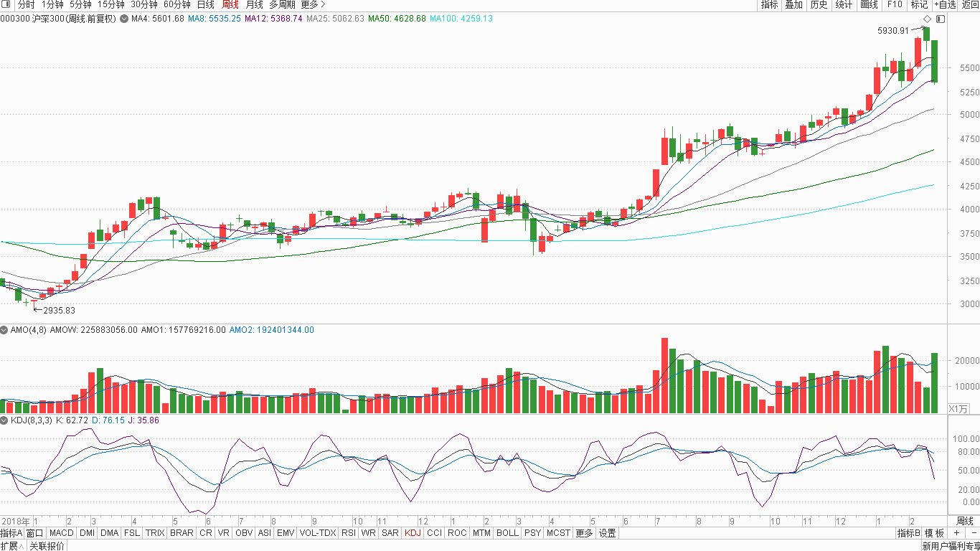Expand the 扩展 panel
The image size is (980, 551).
point(13,546)
